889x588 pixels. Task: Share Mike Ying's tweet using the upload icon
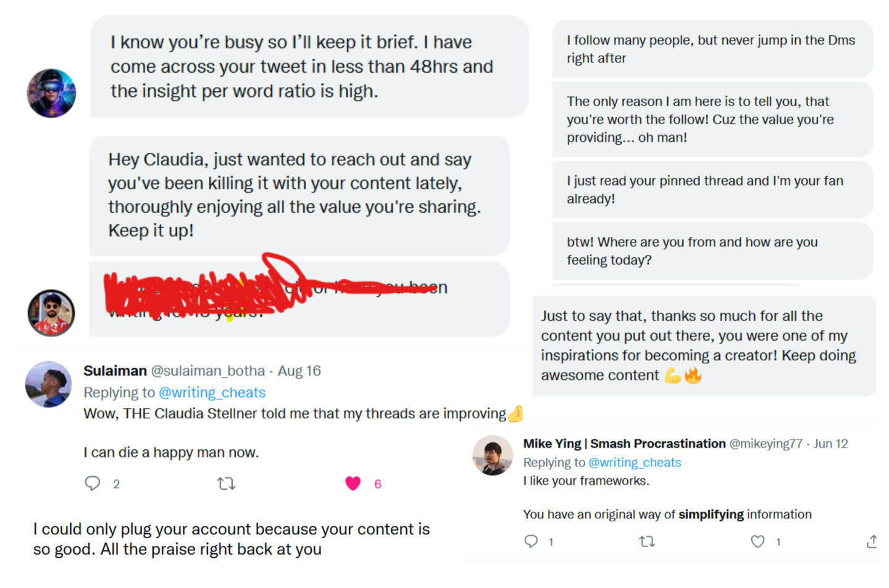pos(871,541)
